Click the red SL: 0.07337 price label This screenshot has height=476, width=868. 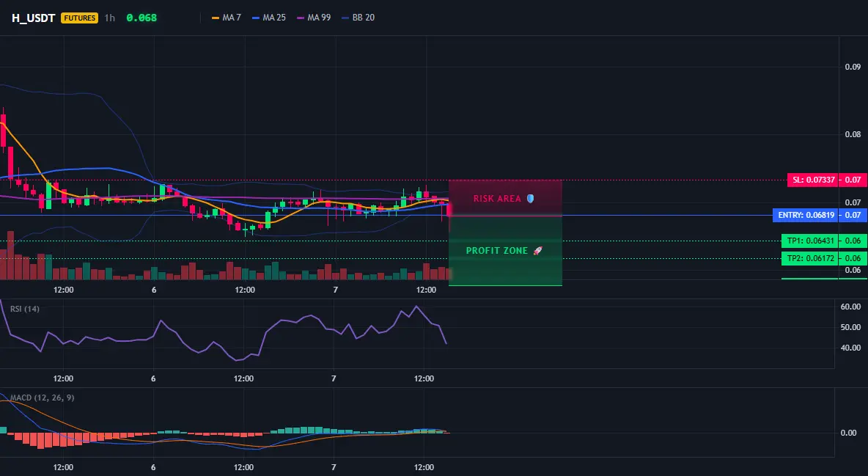(812, 180)
